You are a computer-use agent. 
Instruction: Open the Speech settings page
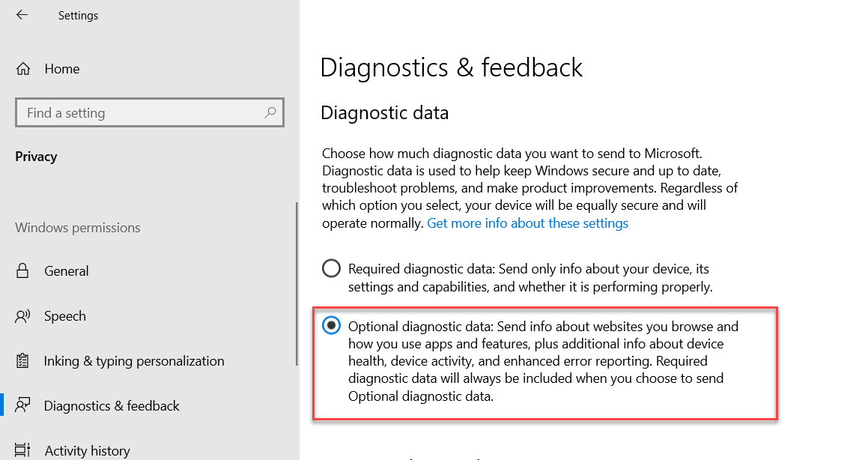point(65,316)
